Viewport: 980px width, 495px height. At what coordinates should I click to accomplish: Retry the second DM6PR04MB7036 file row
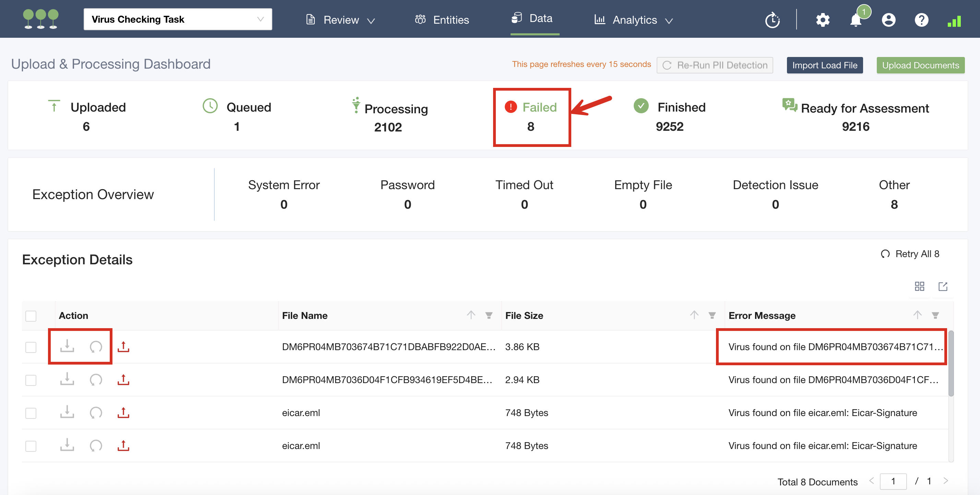[95, 380]
